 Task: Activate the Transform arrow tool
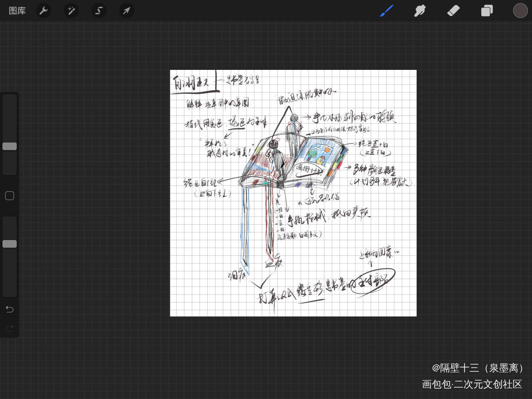tap(127, 11)
